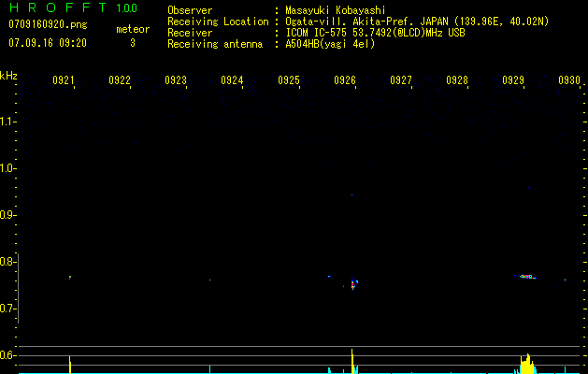Click the HROFFT 1.0.0 title text
The image size is (588, 374).
(73, 7)
